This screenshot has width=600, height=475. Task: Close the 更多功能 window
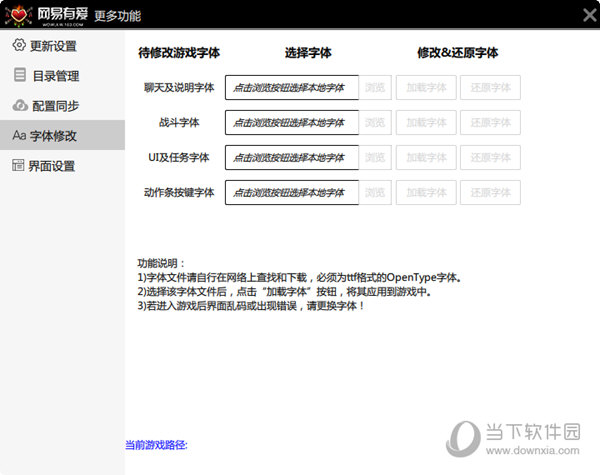pos(590,15)
